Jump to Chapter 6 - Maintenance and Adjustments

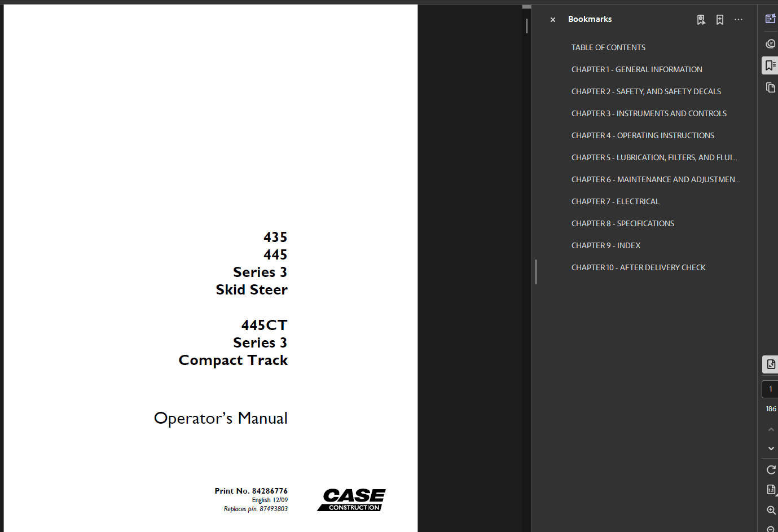(656, 179)
